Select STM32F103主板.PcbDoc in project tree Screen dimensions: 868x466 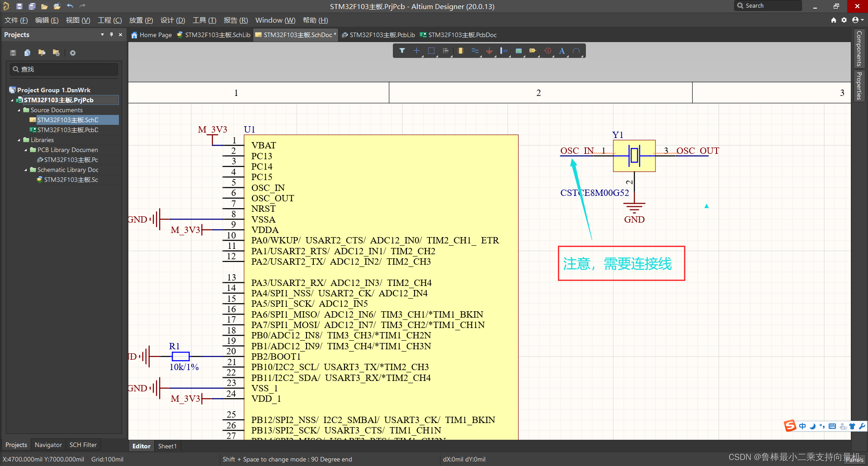pyautogui.click(x=68, y=130)
